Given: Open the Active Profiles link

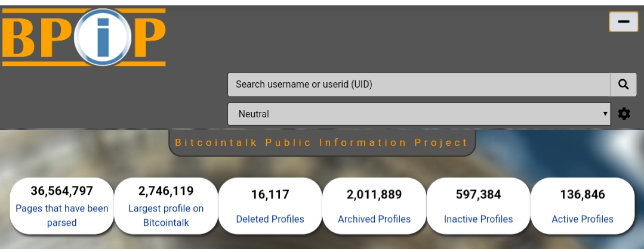Looking at the screenshot, I should pos(583,219).
